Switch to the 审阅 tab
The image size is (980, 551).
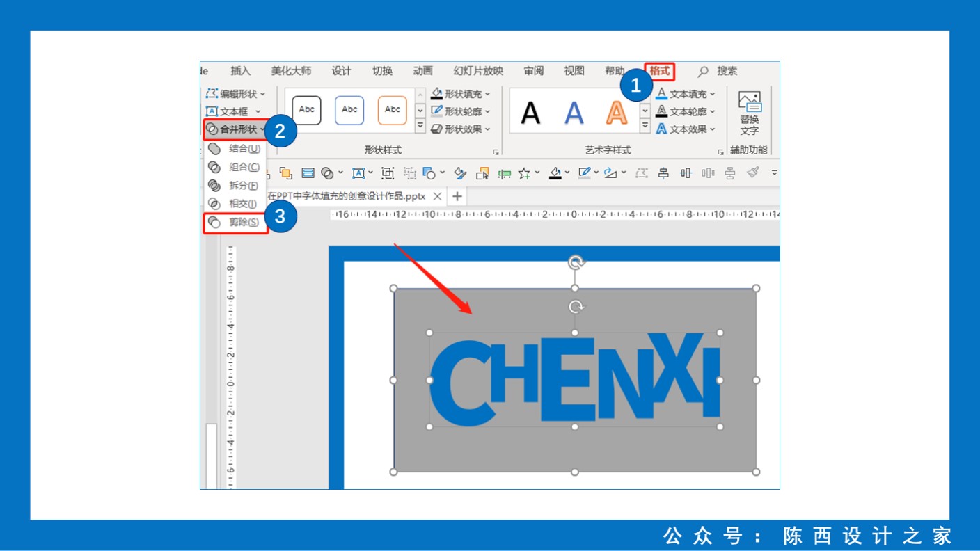tap(534, 71)
